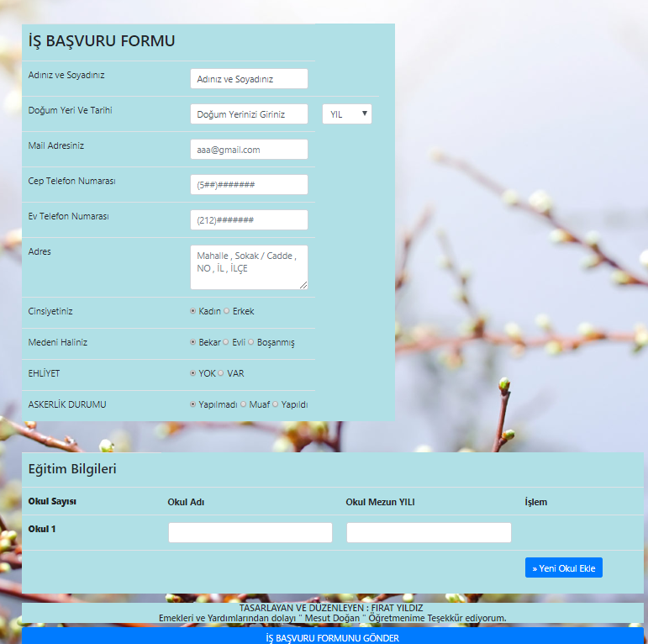Viewport: 648px width, 644px height.
Task: Select the Erkek gender radio button
Action: [x=226, y=311]
